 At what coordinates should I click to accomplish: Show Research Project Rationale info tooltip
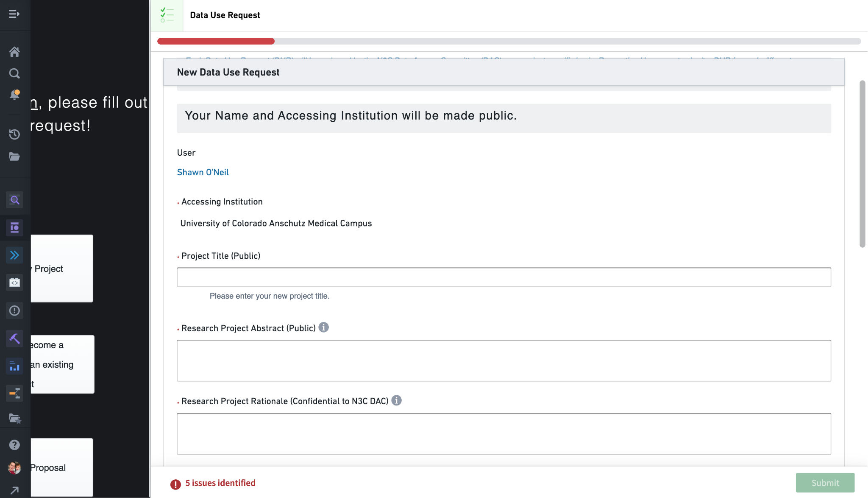(397, 400)
